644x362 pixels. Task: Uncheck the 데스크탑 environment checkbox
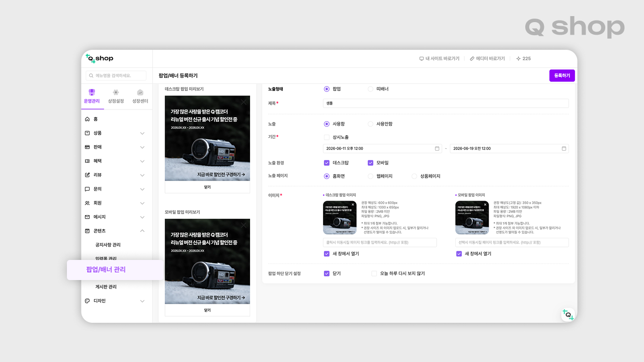(x=327, y=163)
